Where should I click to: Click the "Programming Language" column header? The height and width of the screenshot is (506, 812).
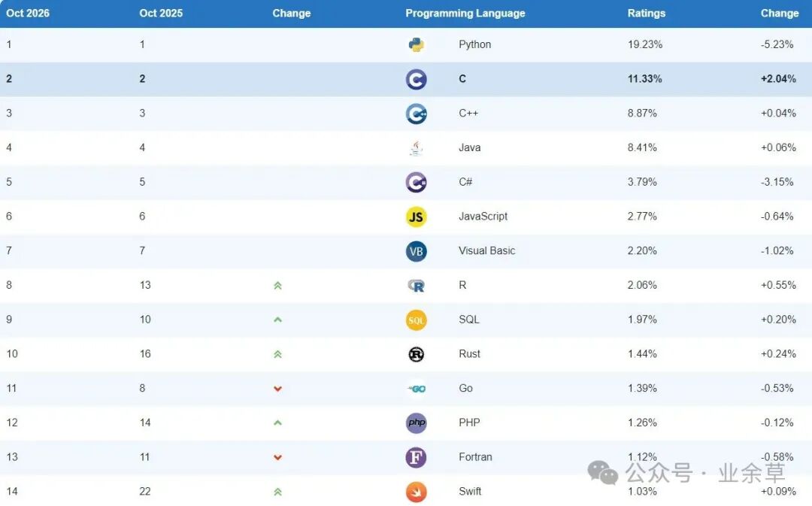465,13
